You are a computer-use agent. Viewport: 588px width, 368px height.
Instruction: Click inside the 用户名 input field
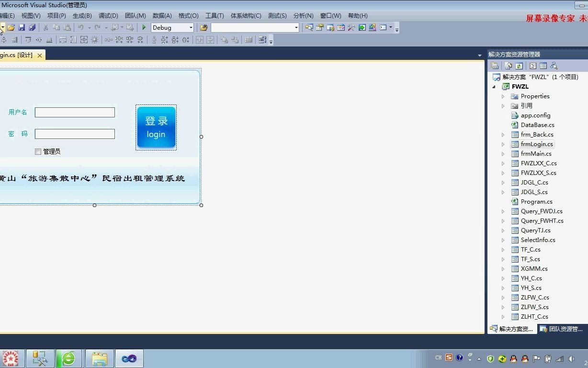coord(74,112)
